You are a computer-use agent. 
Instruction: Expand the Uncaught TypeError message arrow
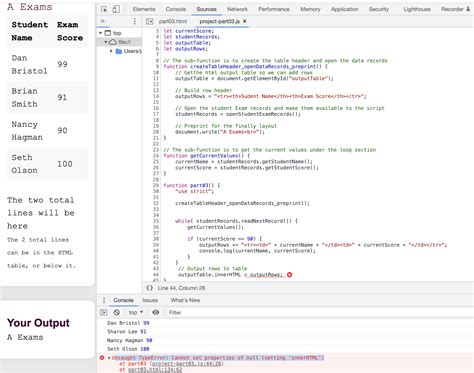pyautogui.click(x=109, y=358)
